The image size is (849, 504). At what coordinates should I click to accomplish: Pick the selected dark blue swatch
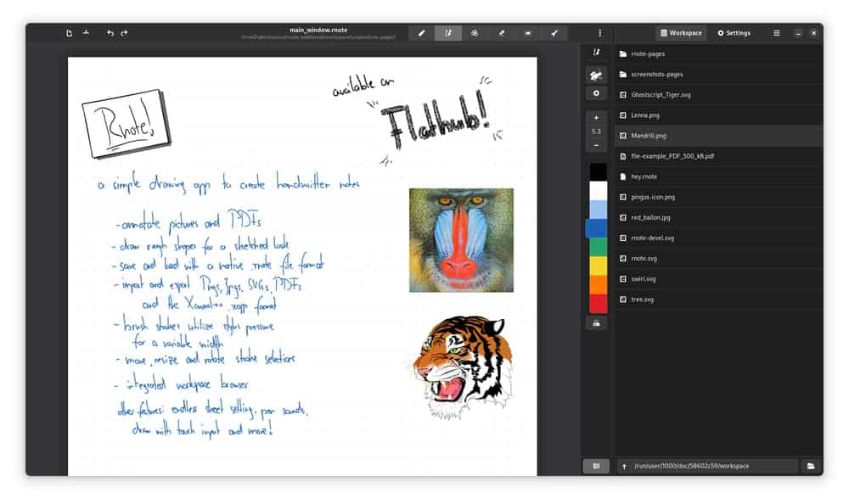pyautogui.click(x=597, y=228)
